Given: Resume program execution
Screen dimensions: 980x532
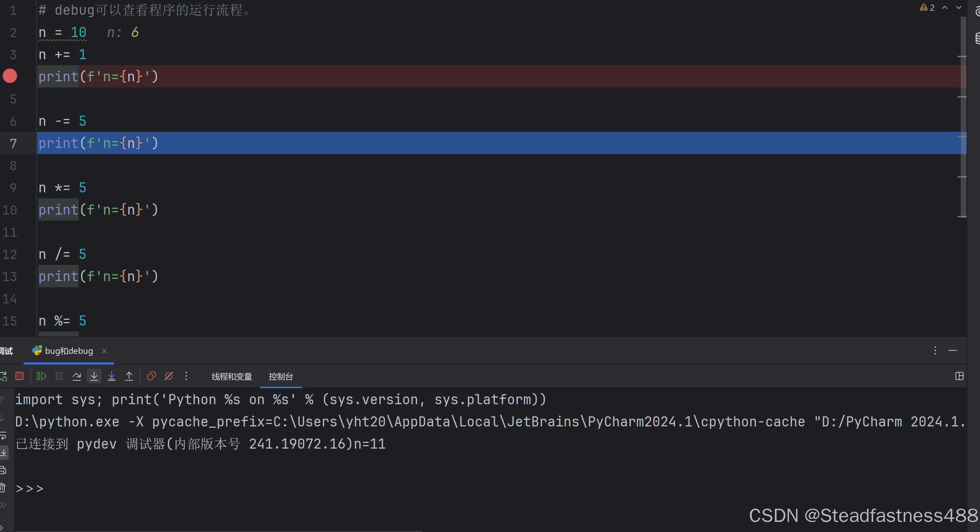Looking at the screenshot, I should point(41,376).
